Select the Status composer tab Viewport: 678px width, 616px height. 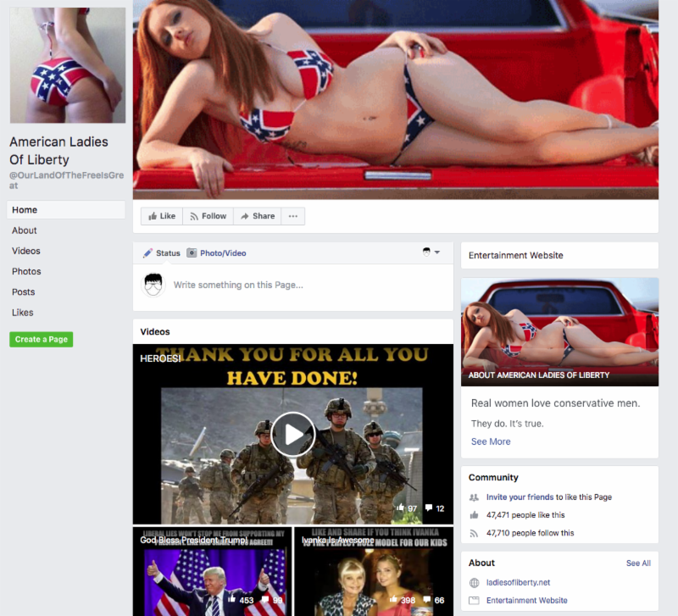162,253
